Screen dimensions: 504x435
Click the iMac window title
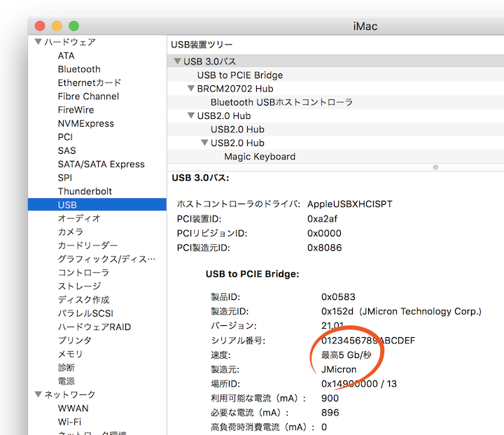click(365, 26)
